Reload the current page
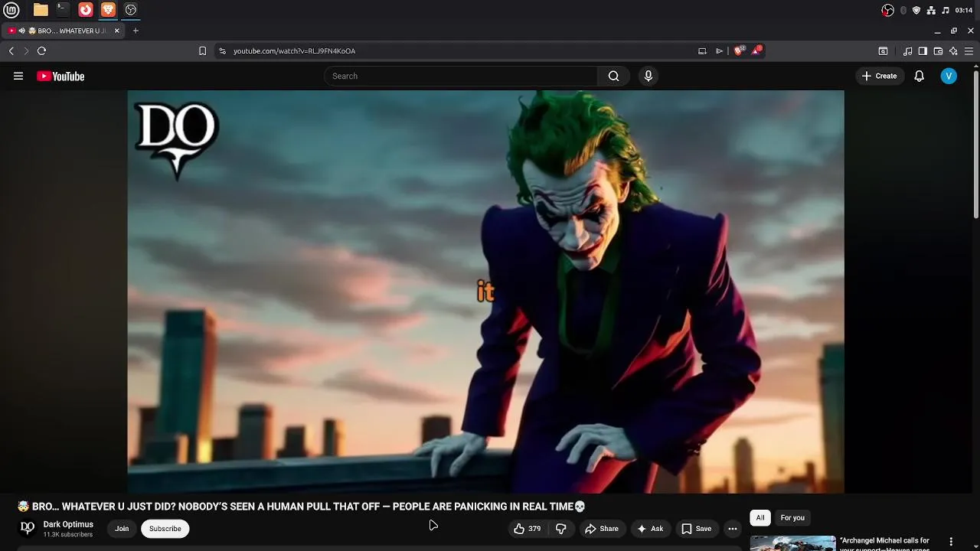 click(x=42, y=51)
